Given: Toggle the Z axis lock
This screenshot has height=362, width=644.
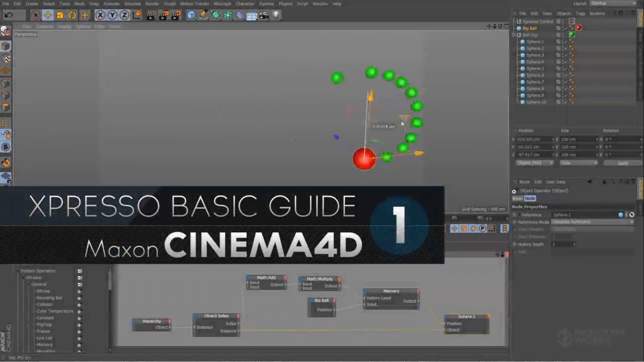Looking at the screenshot, I should pos(124,15).
